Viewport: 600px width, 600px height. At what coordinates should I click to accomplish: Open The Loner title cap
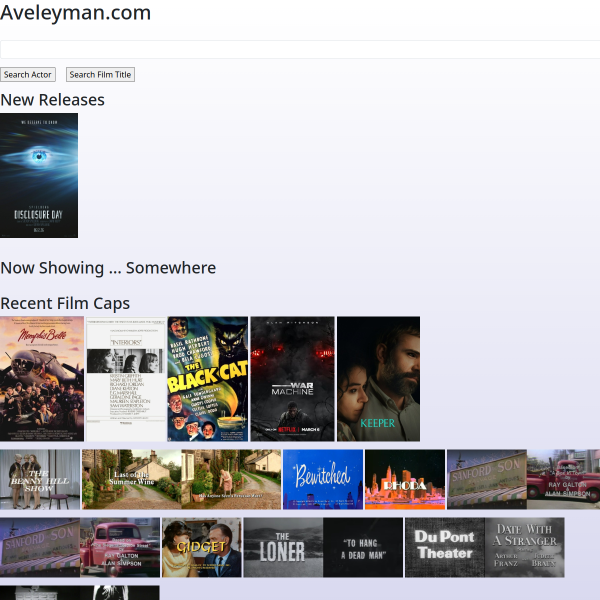point(284,547)
